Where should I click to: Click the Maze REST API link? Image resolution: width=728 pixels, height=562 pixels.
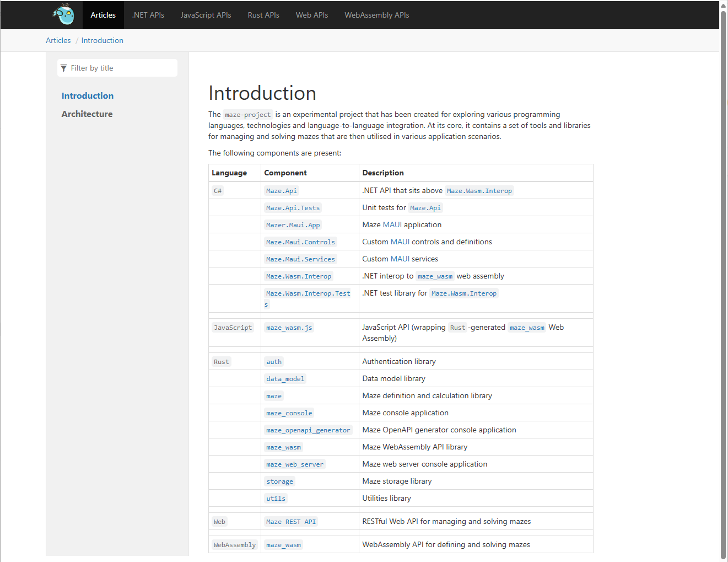[x=291, y=522]
